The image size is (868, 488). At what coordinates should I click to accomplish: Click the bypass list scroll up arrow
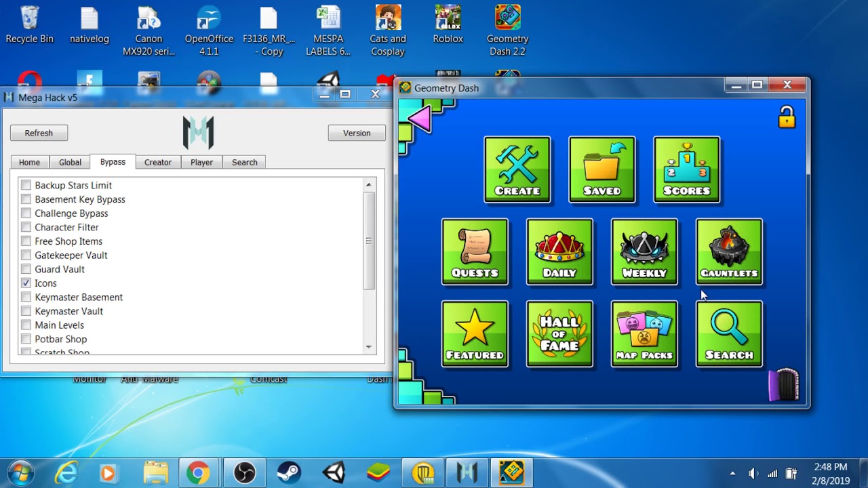369,185
